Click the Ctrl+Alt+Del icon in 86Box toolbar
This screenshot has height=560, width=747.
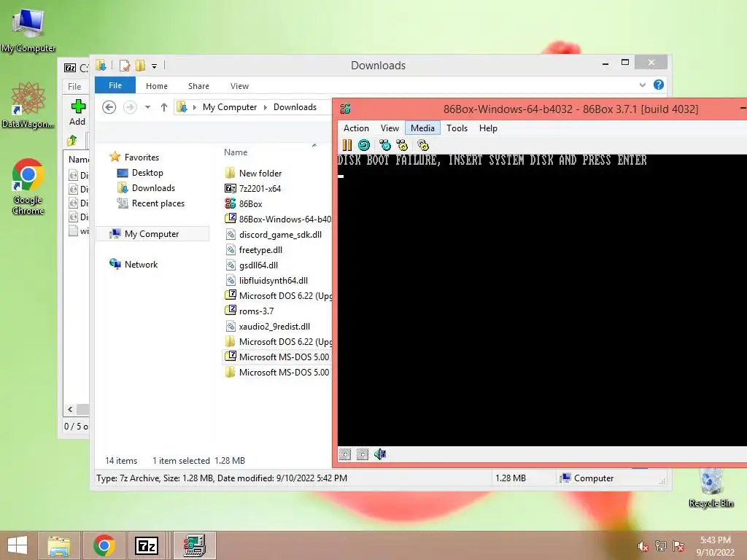385,145
